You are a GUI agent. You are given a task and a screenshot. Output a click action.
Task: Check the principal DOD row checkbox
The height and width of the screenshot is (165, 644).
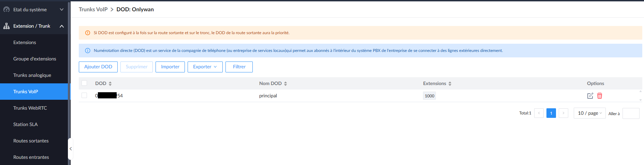(x=84, y=95)
